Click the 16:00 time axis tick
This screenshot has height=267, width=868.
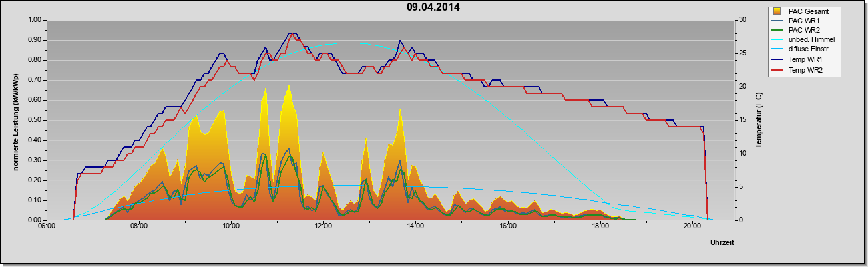coord(507,227)
